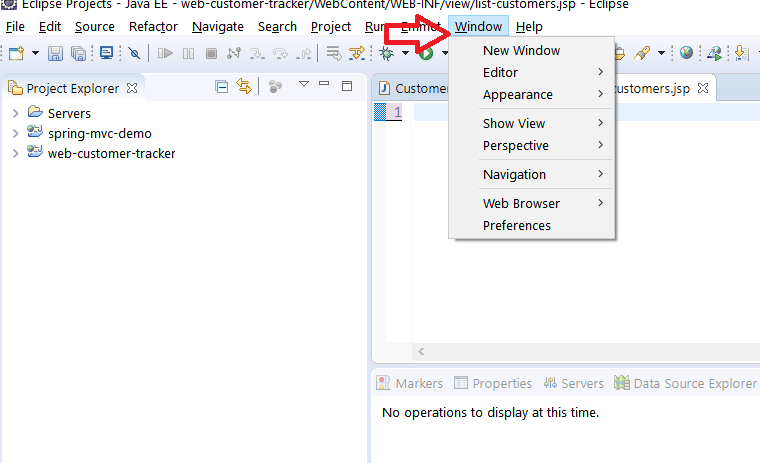Screen dimensions: 760x463
Task: Click the Step Return icon
Action: click(304, 53)
